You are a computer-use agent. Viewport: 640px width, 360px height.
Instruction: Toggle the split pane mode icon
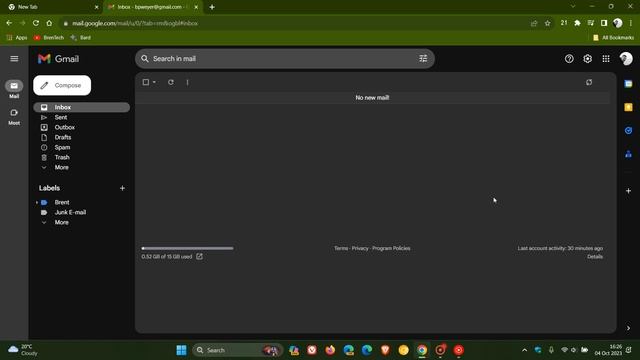click(589, 82)
